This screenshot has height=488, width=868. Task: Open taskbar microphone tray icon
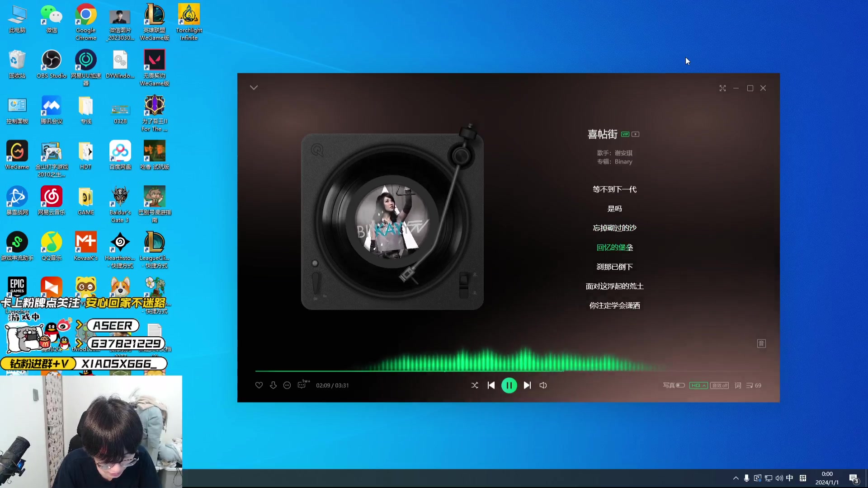746,478
